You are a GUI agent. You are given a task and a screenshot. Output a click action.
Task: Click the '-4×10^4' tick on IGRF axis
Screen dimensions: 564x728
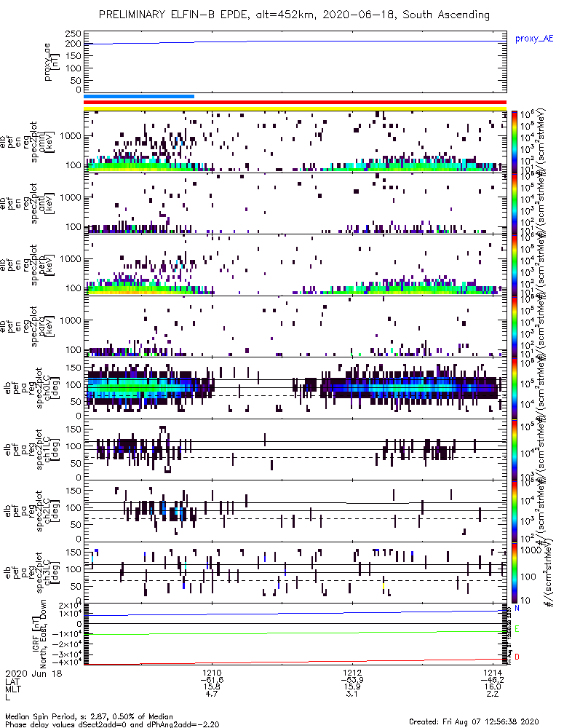coord(70,662)
